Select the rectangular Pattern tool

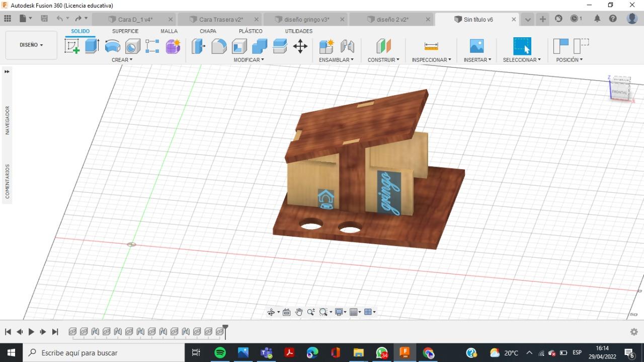(x=152, y=46)
